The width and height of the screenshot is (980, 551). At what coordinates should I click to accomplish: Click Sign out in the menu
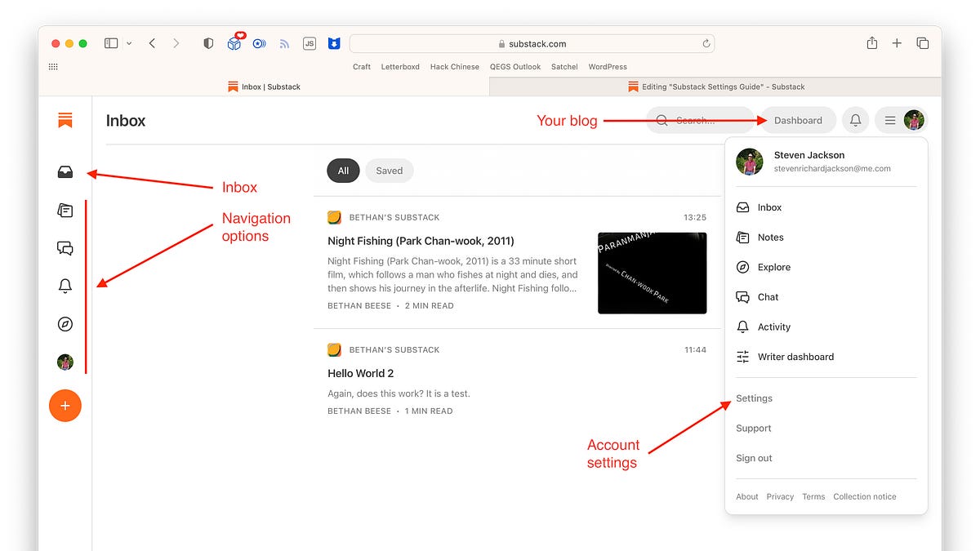[754, 458]
